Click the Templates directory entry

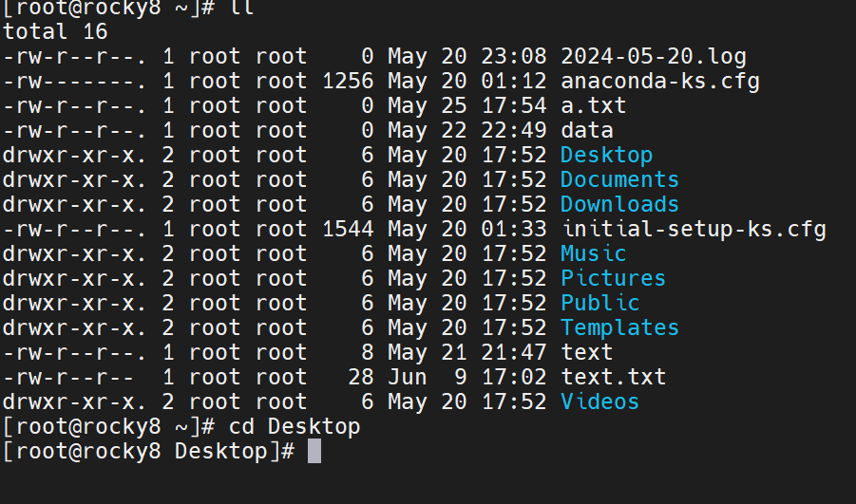coord(619,327)
